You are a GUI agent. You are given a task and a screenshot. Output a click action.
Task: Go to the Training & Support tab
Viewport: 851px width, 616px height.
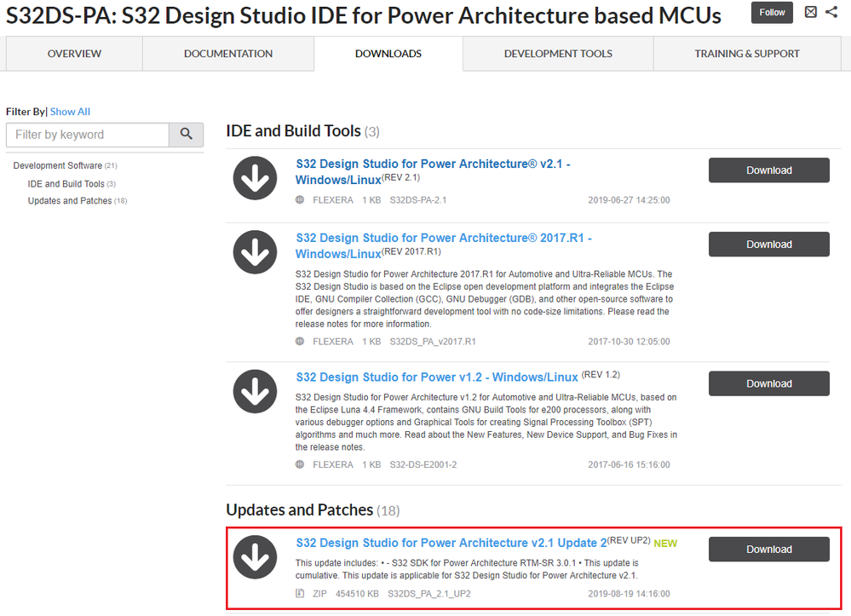(747, 54)
